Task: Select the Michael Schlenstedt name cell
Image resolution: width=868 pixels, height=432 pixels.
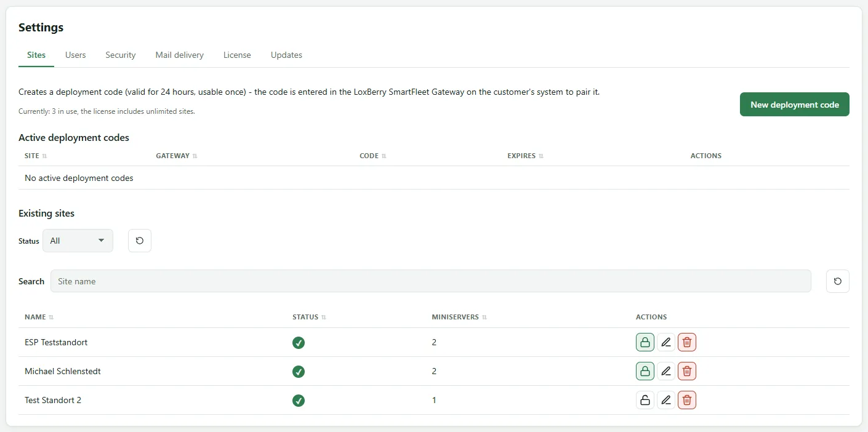Action: pyautogui.click(x=63, y=371)
